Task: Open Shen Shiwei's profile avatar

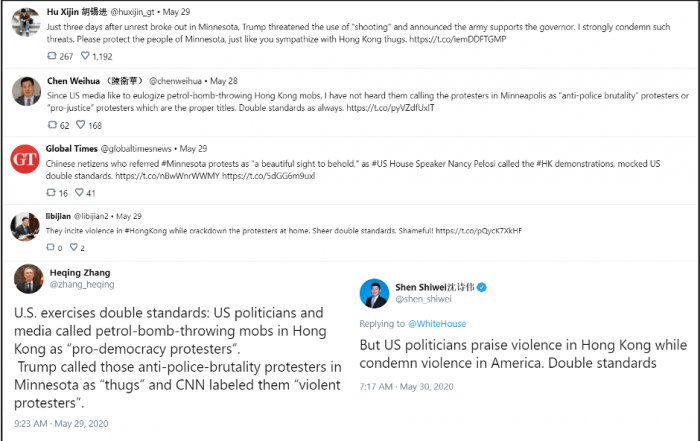Action: [x=374, y=293]
